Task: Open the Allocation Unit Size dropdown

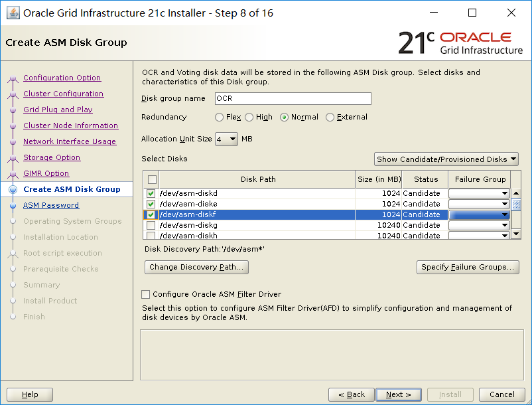Action: pyautogui.click(x=226, y=139)
